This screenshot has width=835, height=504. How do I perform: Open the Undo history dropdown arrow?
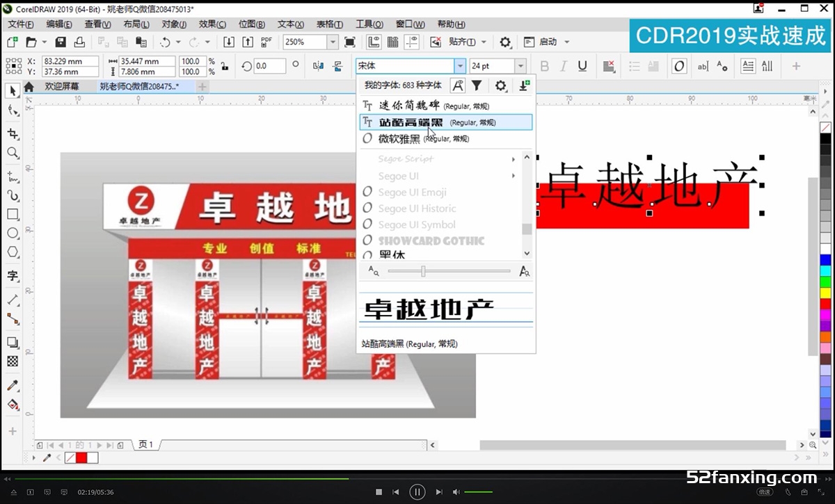coord(178,42)
